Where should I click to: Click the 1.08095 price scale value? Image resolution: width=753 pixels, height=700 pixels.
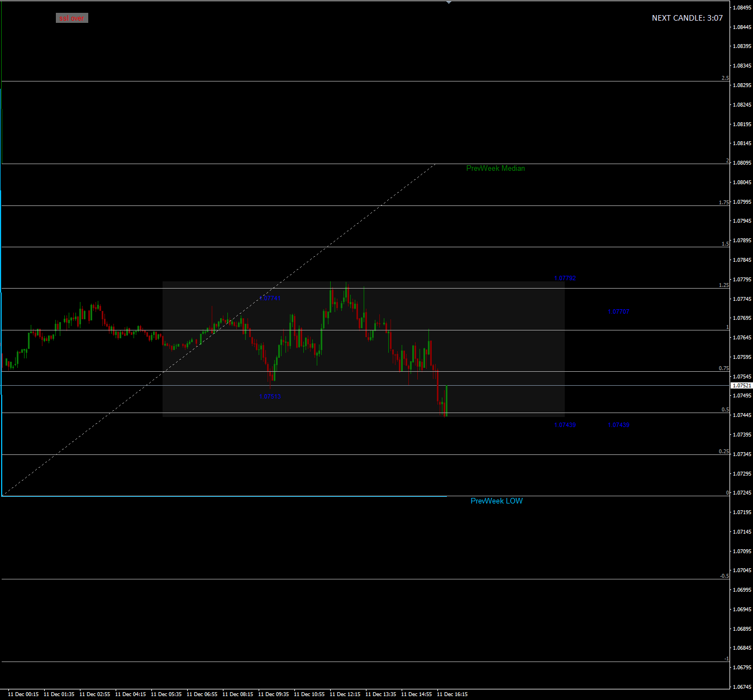741,163
